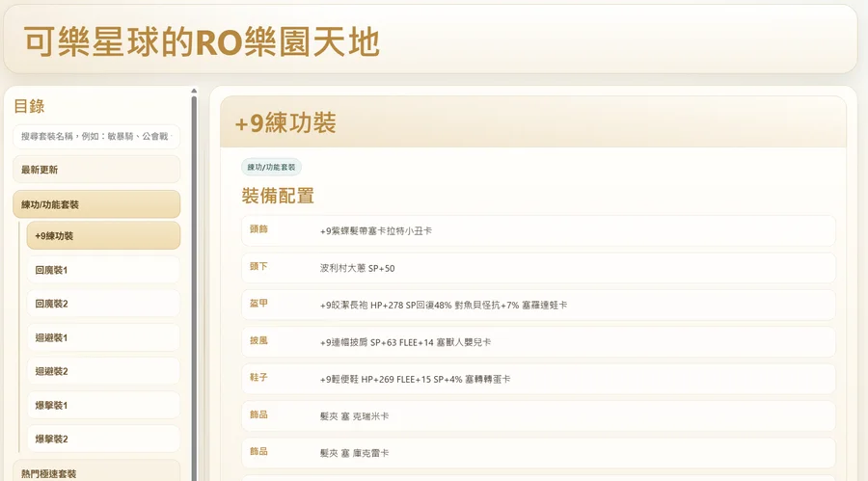
Task: Click the sidebar vertical scrollbar
Action: pyautogui.click(x=194, y=289)
